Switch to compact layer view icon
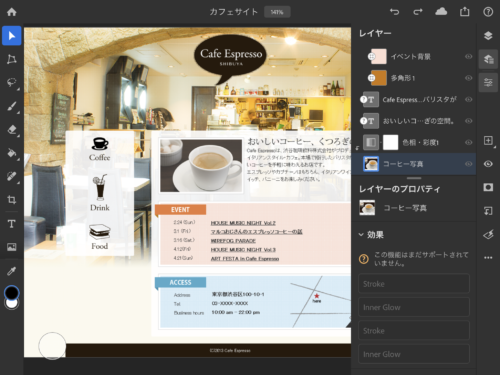The image size is (500, 375). [488, 36]
